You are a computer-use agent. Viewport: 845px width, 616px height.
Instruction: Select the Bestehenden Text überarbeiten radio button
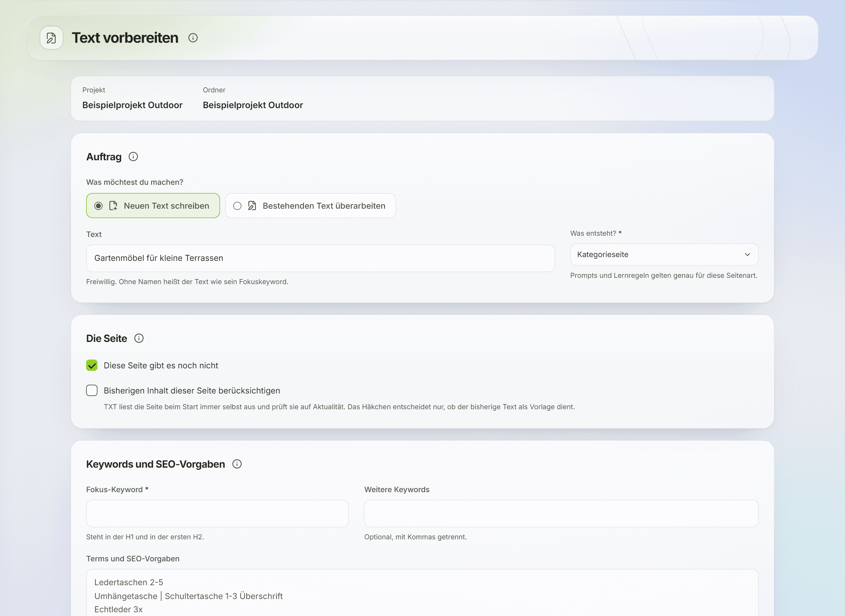237,206
